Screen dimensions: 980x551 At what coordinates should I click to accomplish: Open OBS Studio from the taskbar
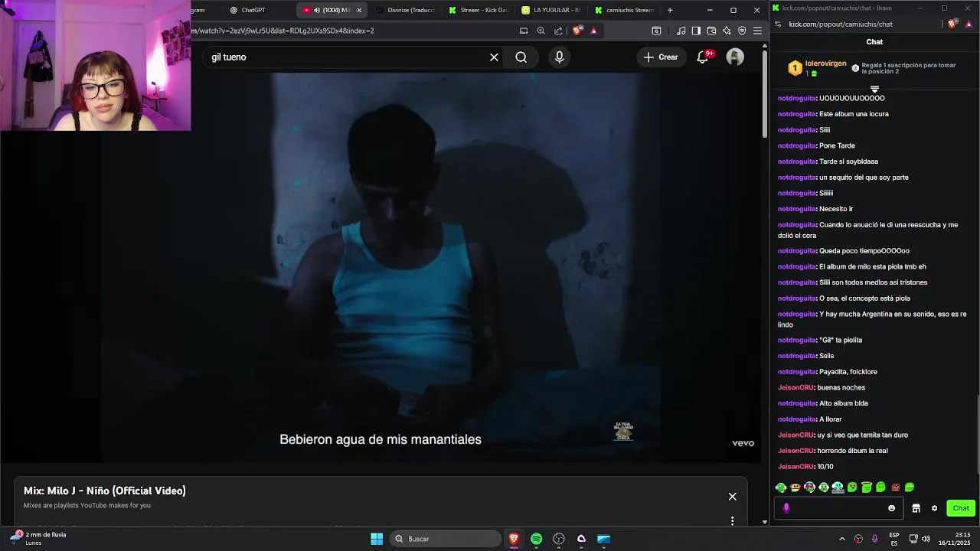[559, 539]
